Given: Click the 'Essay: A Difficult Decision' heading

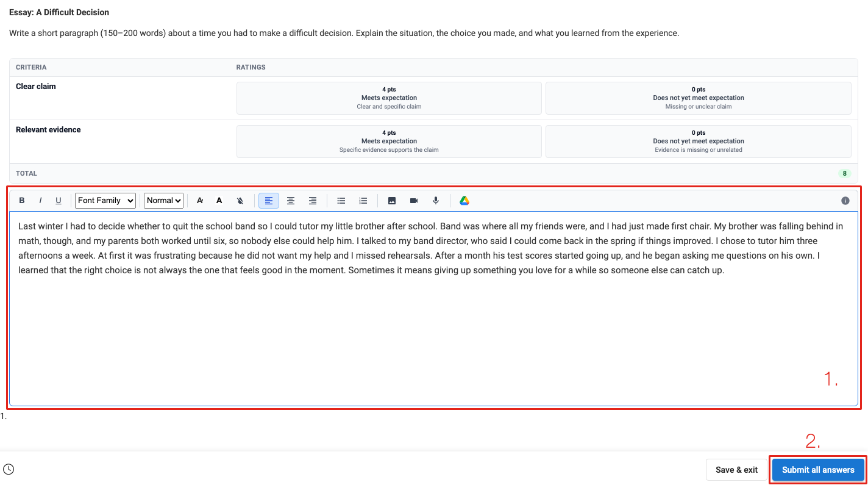Looking at the screenshot, I should (59, 12).
